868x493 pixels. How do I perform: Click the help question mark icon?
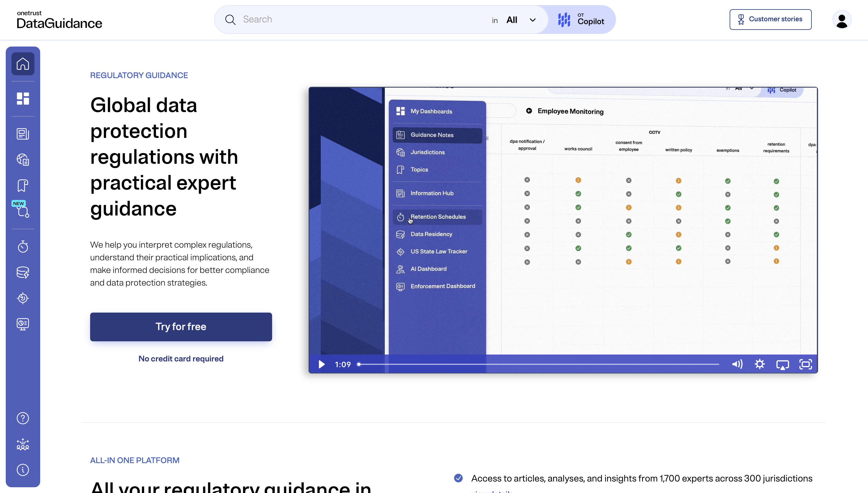pos(23,418)
